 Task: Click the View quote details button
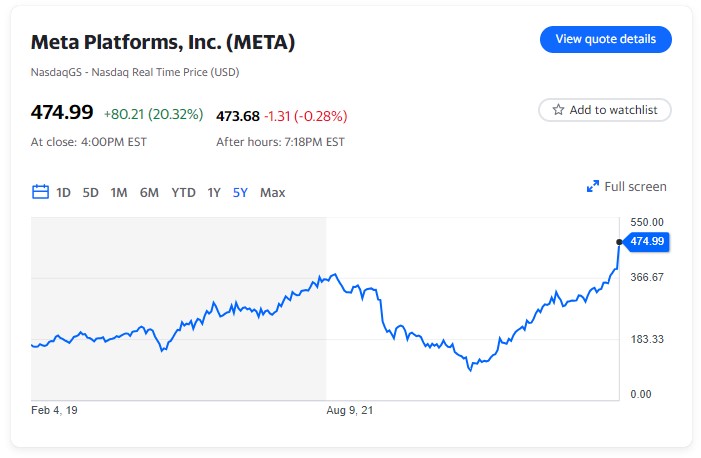coord(605,39)
